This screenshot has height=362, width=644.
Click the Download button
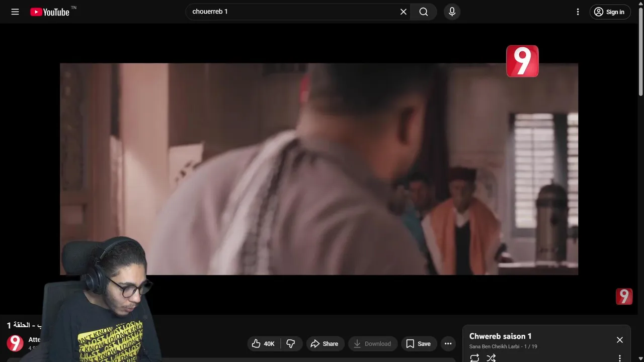[372, 343]
